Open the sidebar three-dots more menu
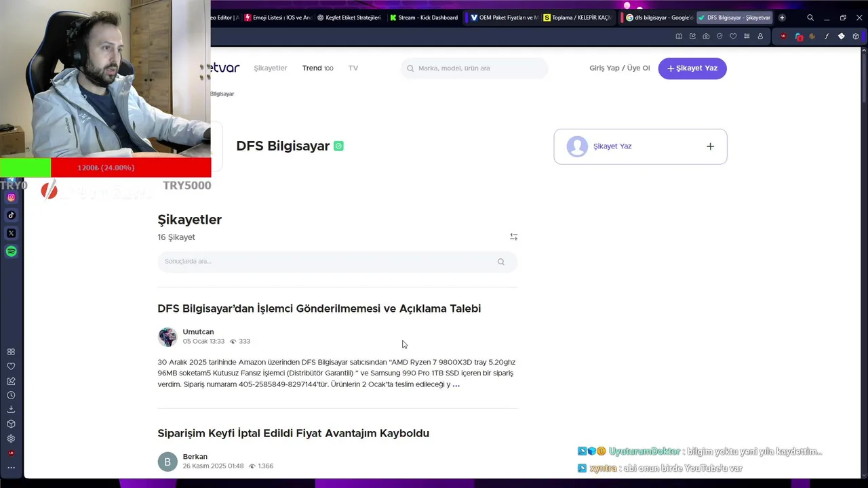868x488 pixels. tap(11, 468)
